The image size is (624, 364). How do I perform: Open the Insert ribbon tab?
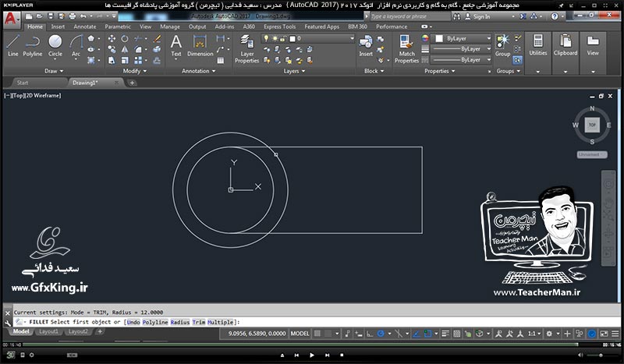click(58, 27)
